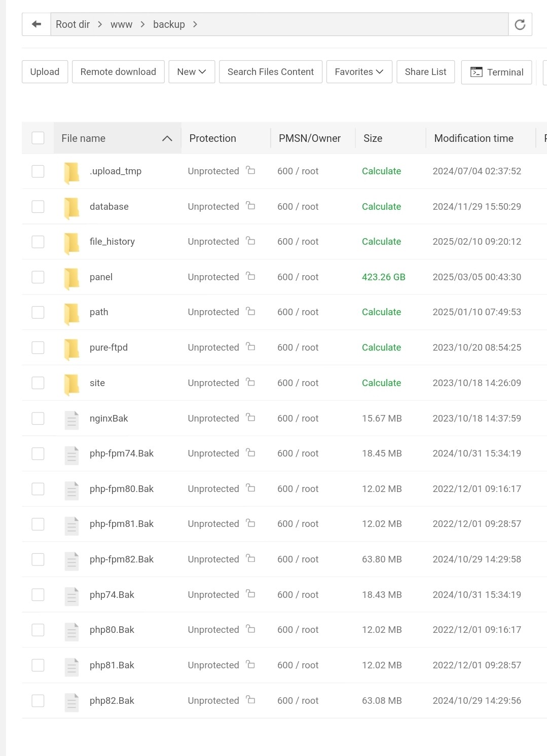This screenshot has width=547, height=756.
Task: Click lock icon for php-fpm74.Bak row
Action: point(250,452)
